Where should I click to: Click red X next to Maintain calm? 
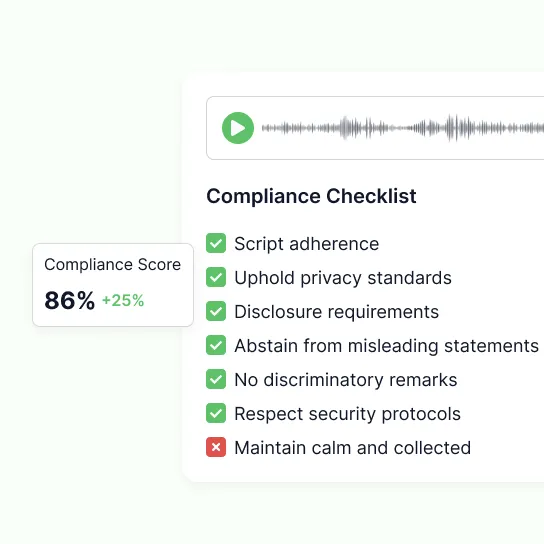click(x=216, y=447)
